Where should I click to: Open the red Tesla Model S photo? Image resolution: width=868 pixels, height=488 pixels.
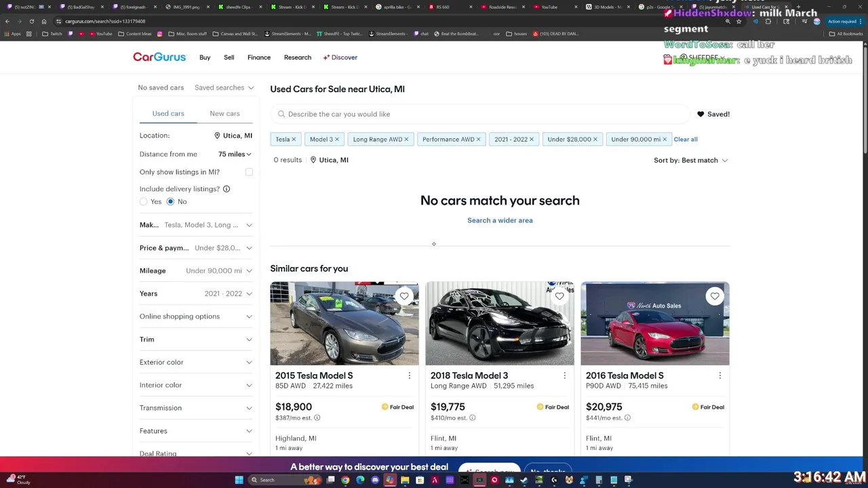coord(655,323)
